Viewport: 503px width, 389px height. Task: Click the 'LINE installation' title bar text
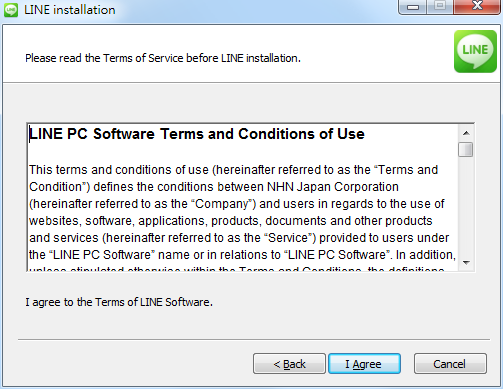[70, 10]
